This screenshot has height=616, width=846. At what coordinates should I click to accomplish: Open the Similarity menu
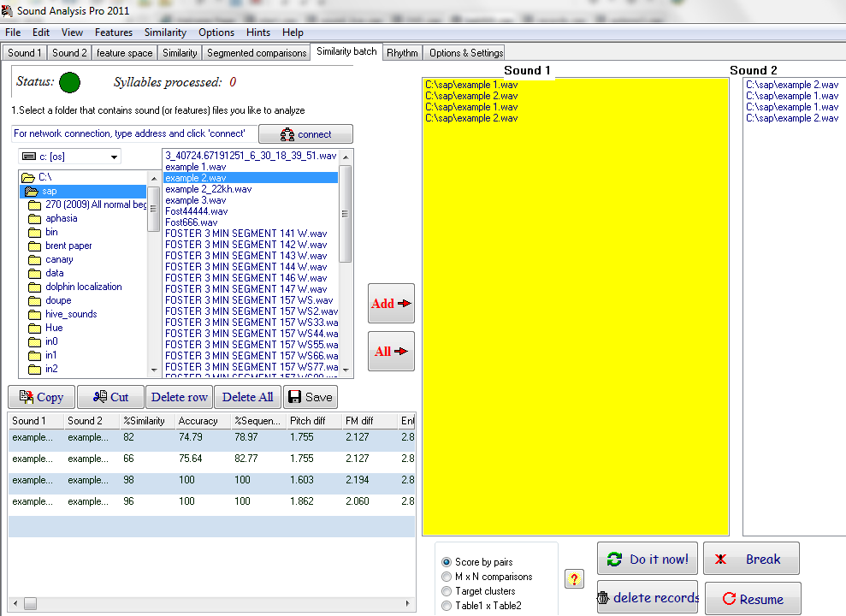point(165,33)
